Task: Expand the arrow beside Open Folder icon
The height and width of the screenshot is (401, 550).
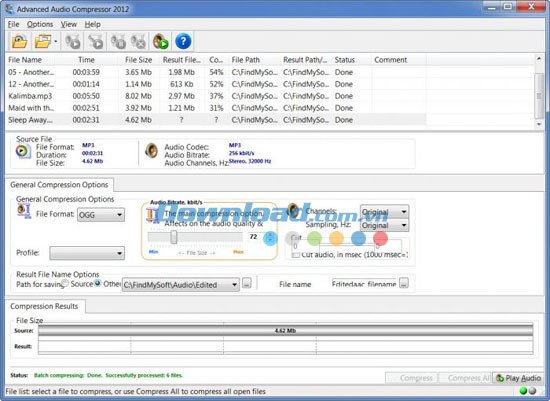Action: (x=56, y=41)
